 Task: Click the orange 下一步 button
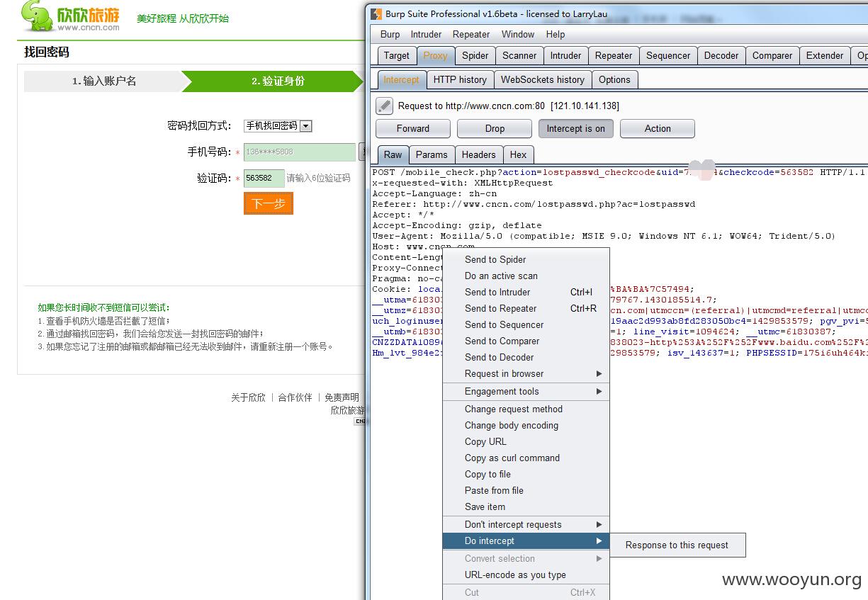click(x=269, y=204)
